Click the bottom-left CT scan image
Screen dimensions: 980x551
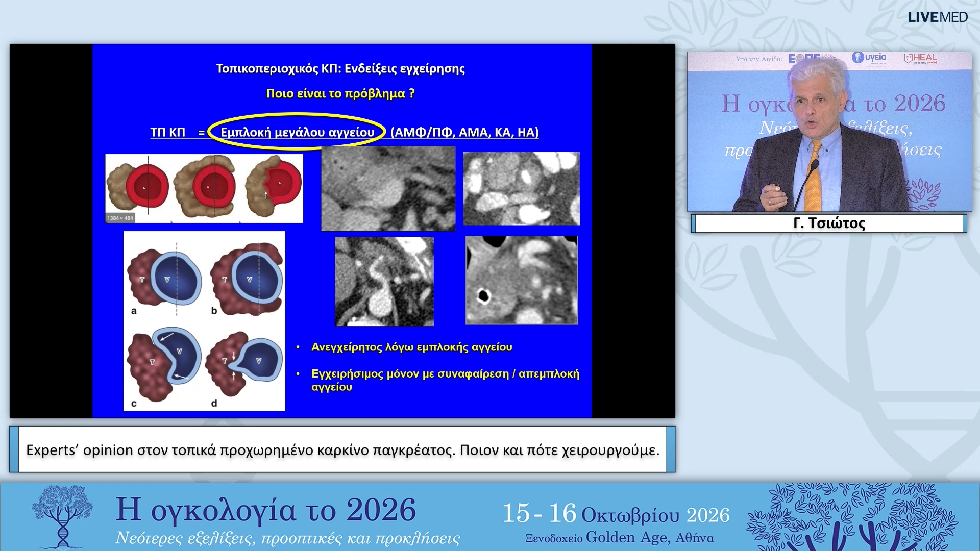pos(384,281)
